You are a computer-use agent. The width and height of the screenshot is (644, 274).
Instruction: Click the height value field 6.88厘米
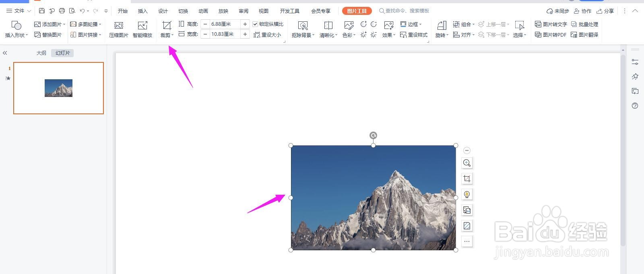tap(225, 24)
